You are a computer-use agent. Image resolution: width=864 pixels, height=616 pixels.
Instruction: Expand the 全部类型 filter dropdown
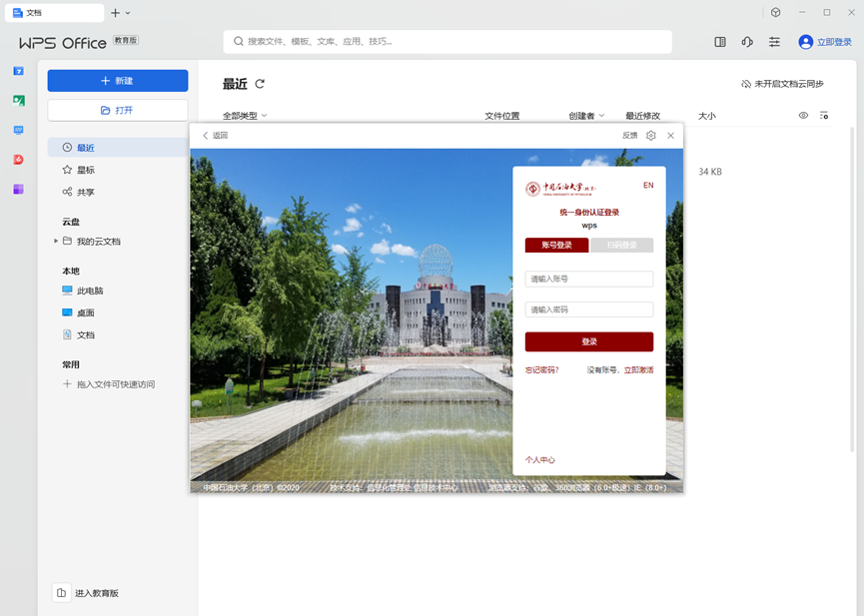pos(245,116)
